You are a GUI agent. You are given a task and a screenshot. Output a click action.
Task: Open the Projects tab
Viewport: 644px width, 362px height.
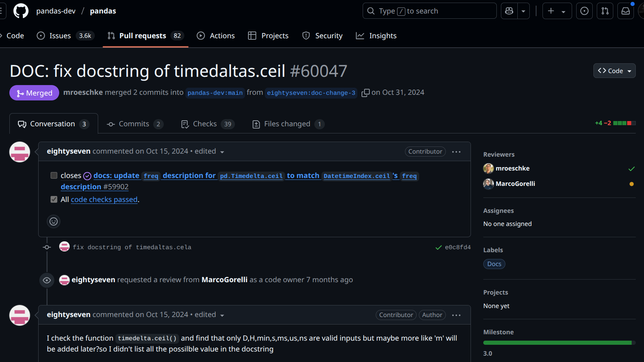pyautogui.click(x=268, y=36)
